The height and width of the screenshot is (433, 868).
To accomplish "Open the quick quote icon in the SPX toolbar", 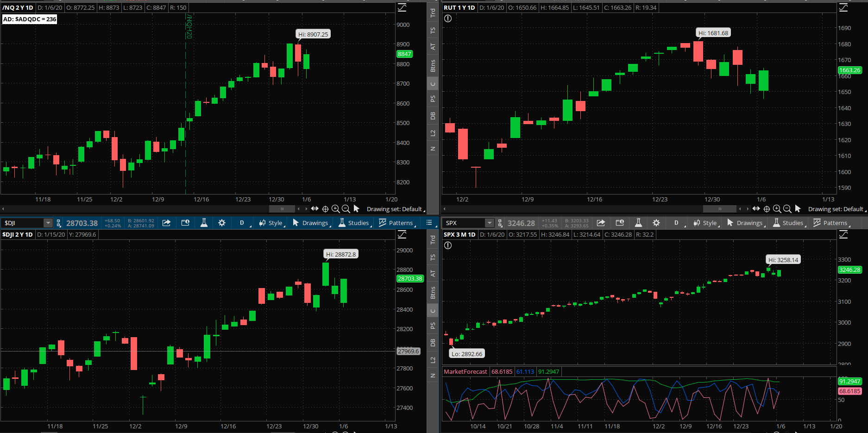I will [x=620, y=223].
